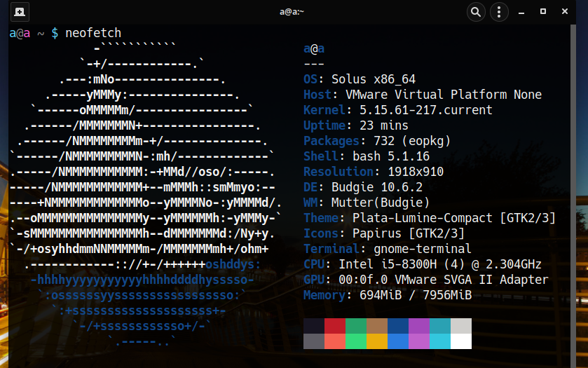Viewport: 588px width, 368px height.
Task: Click the bright cyan color block
Action: pyautogui.click(x=440, y=341)
